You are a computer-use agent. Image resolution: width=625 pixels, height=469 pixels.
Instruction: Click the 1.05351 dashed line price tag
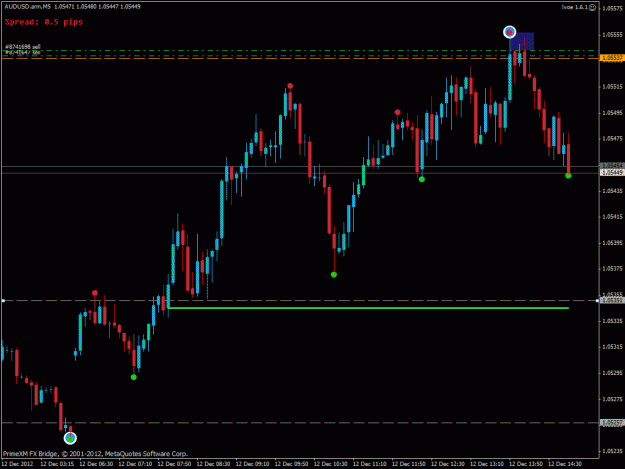[x=612, y=300]
